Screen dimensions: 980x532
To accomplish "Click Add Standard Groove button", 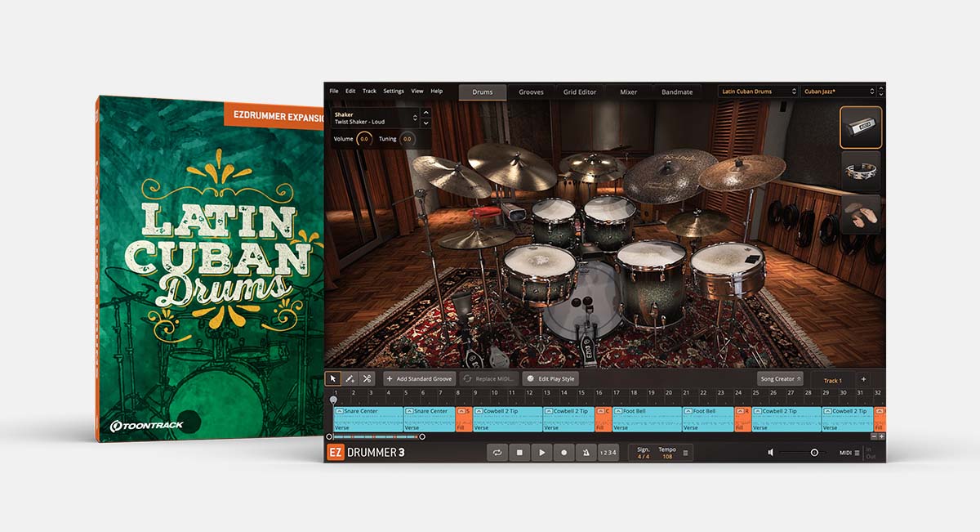I will (x=420, y=379).
